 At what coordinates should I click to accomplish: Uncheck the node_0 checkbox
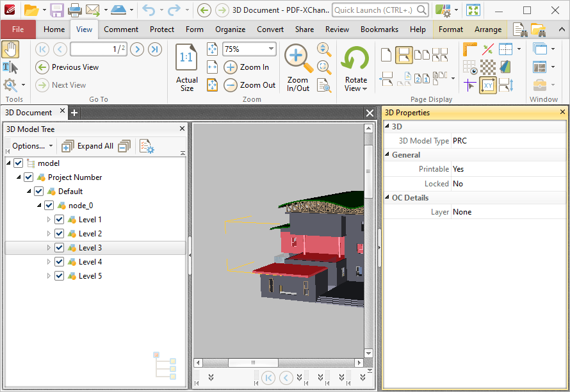point(49,206)
